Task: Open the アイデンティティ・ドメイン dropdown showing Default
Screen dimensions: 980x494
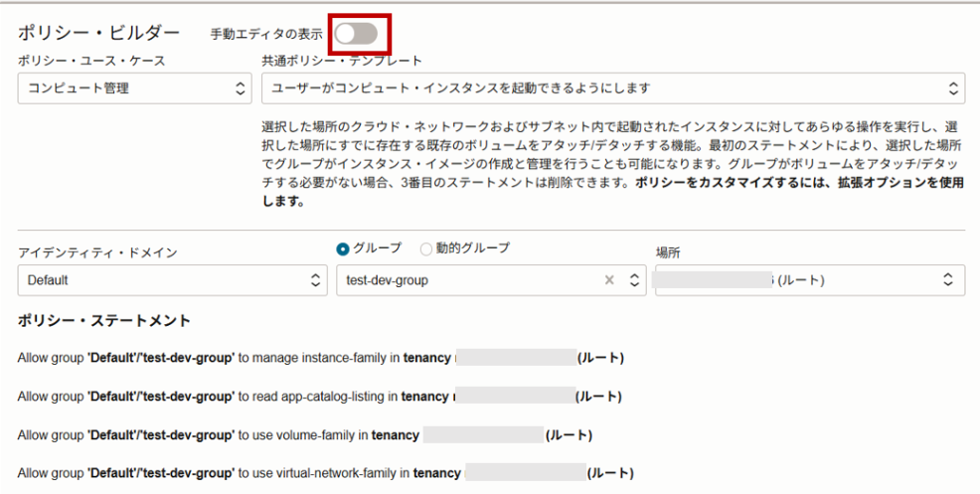Action: (173, 280)
